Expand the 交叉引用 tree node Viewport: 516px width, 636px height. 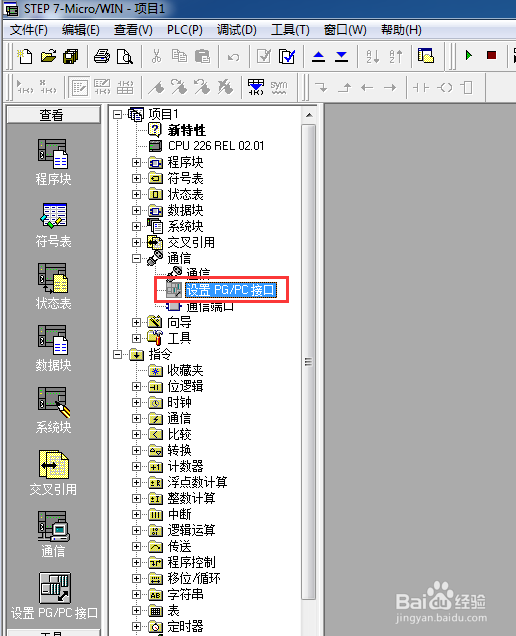click(136, 242)
